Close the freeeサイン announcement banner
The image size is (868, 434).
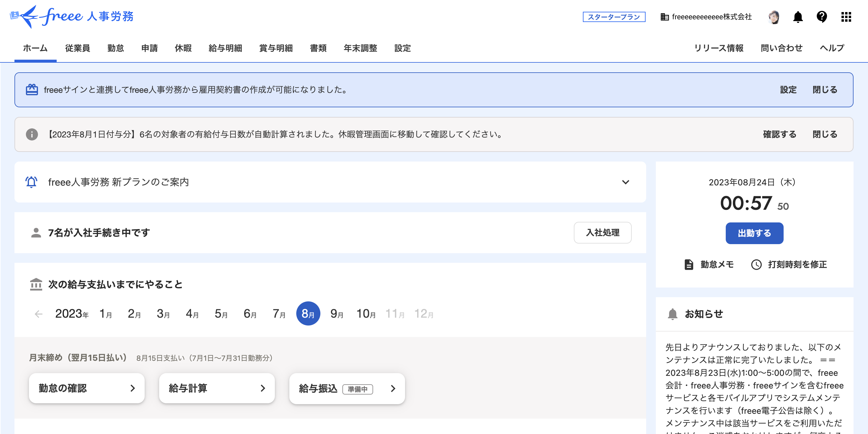[x=825, y=90]
